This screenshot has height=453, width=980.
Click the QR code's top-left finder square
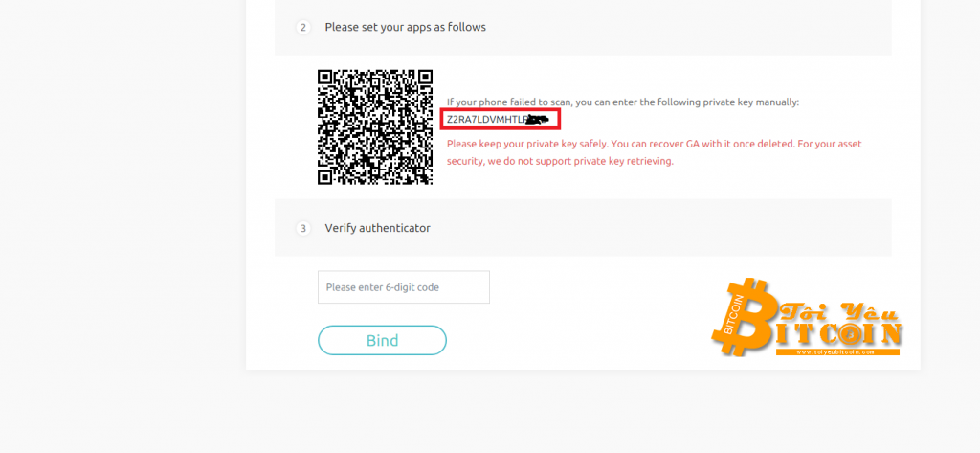pyautogui.click(x=325, y=78)
